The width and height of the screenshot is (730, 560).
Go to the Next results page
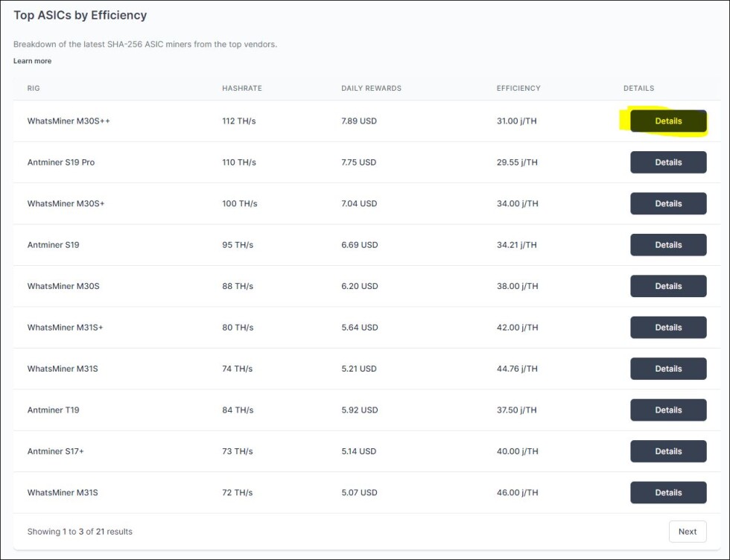pyautogui.click(x=687, y=532)
